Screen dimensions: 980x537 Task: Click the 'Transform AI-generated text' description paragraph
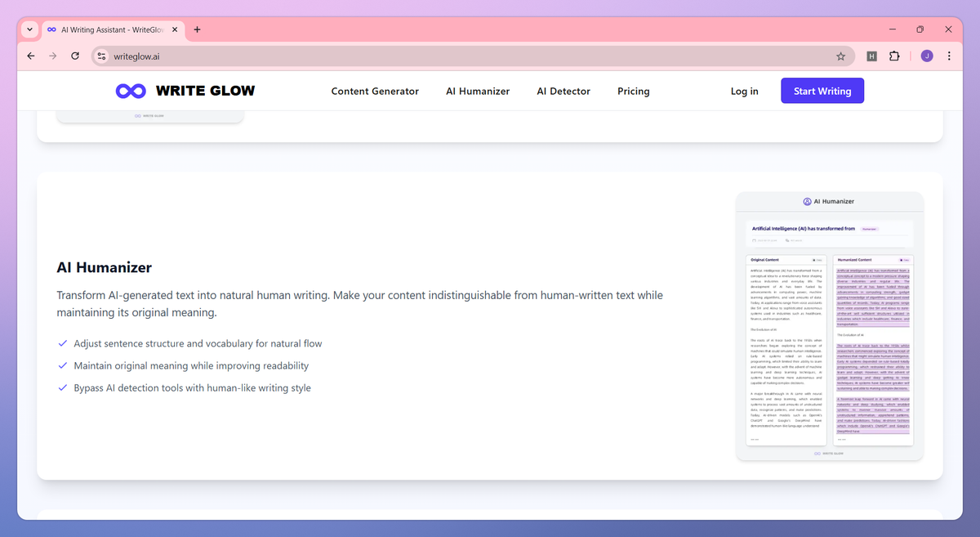pyautogui.click(x=359, y=303)
